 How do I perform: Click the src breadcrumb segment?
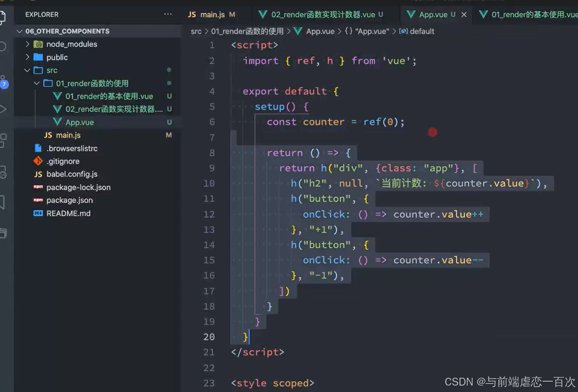196,31
